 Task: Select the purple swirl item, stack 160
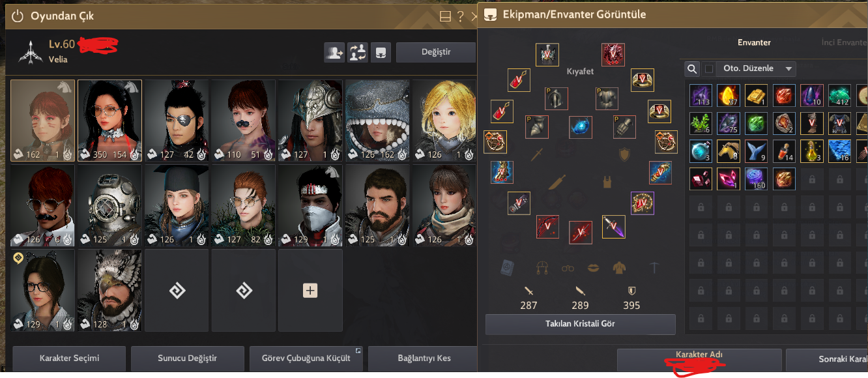pyautogui.click(x=757, y=179)
